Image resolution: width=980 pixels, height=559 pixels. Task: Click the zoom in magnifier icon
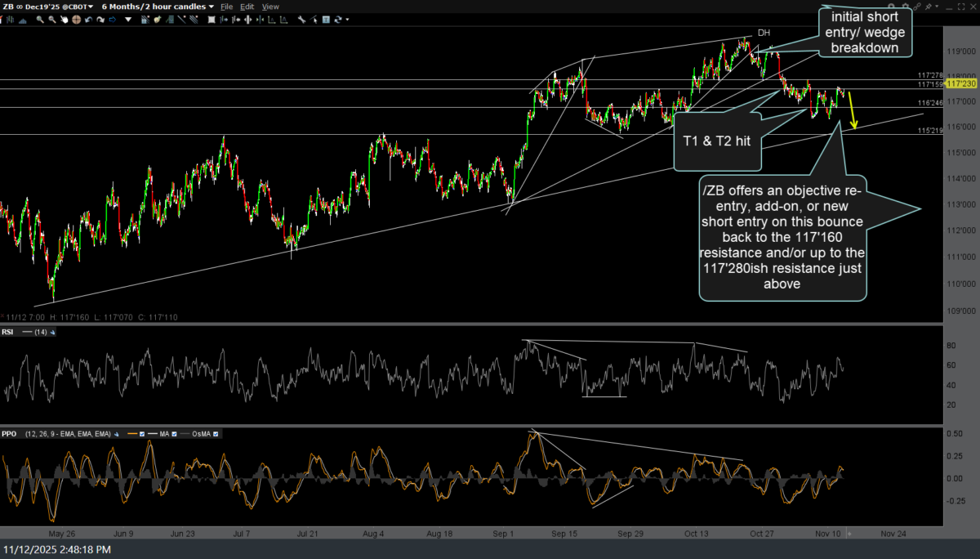coord(40,20)
